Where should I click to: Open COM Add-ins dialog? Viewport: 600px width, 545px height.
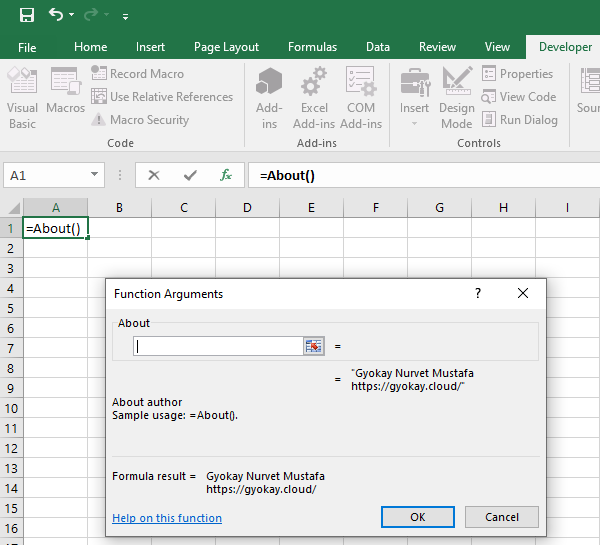361,98
